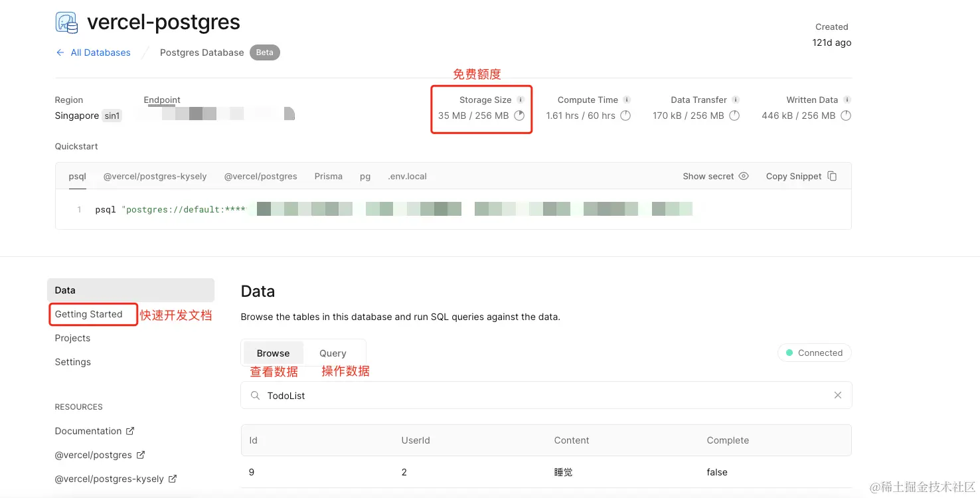This screenshot has height=498, width=980.
Task: Click the Content column header
Action: [572, 440]
